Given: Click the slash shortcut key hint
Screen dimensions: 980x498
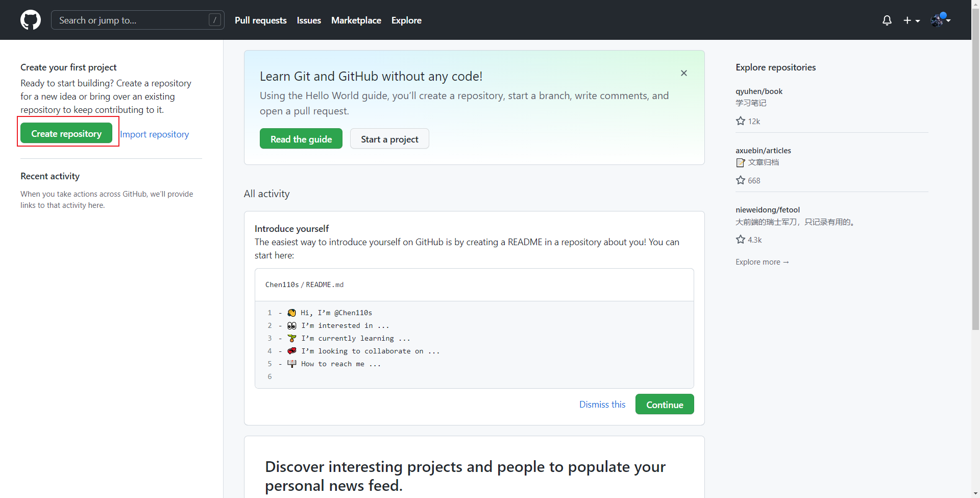Looking at the screenshot, I should coord(215,20).
